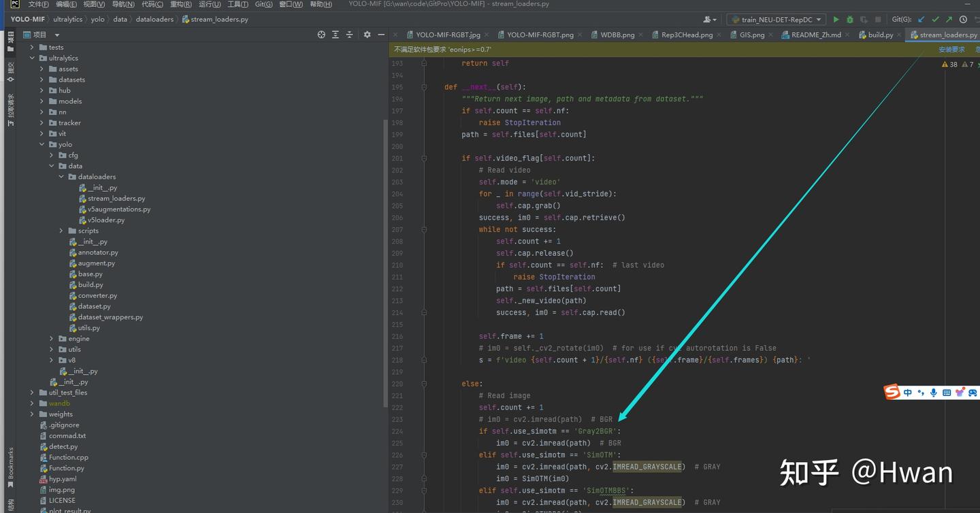Collapse all in the project tree
The width and height of the screenshot is (980, 513).
[349, 35]
